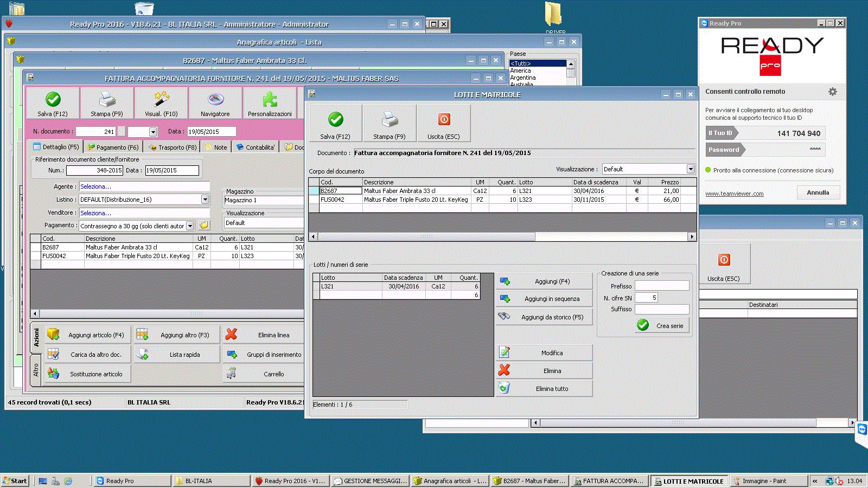The height and width of the screenshot is (488, 868).
Task: Open Lista rapida
Action: pos(176,354)
